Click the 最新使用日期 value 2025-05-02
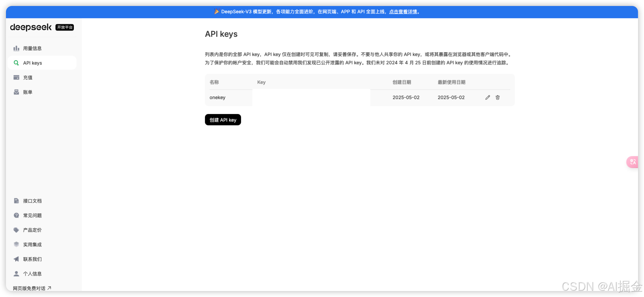644x297 pixels. (451, 98)
